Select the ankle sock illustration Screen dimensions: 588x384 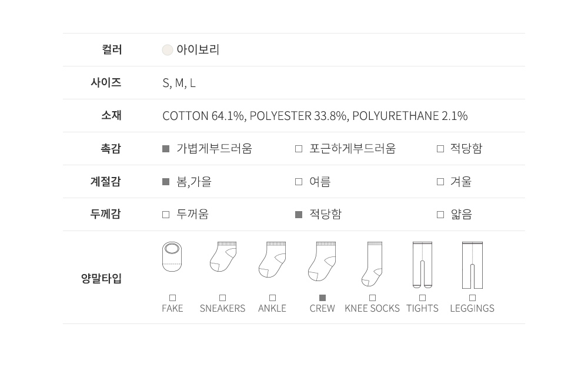coord(272,259)
